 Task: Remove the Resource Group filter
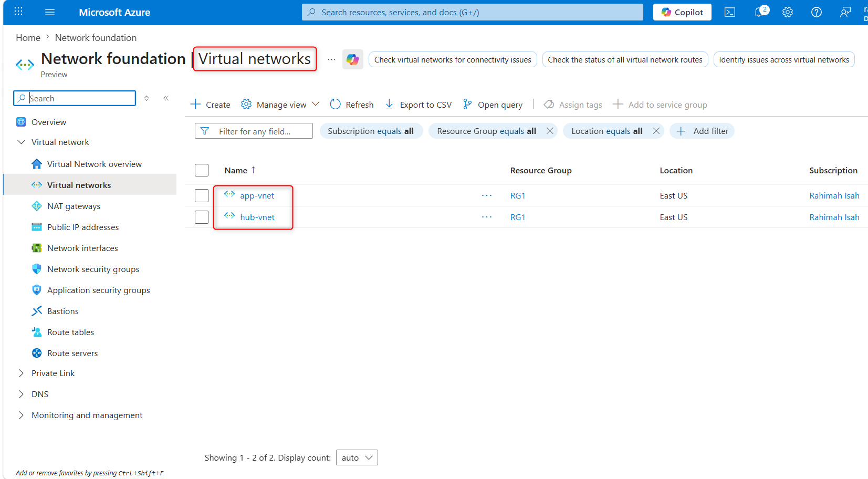coord(550,131)
